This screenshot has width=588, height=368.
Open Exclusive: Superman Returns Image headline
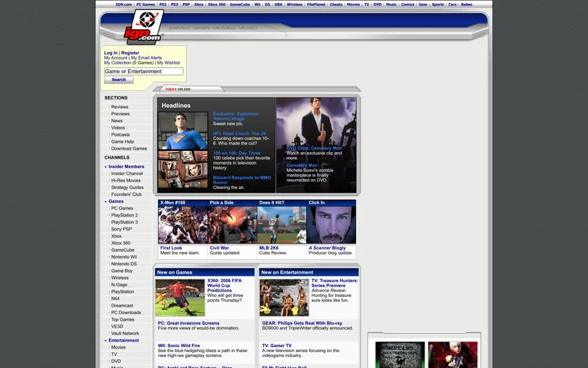tap(235, 116)
